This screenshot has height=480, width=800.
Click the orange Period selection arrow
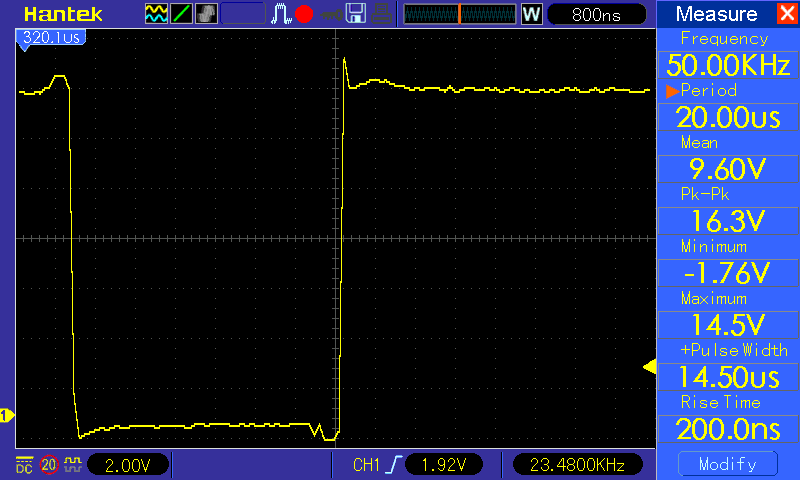672,91
